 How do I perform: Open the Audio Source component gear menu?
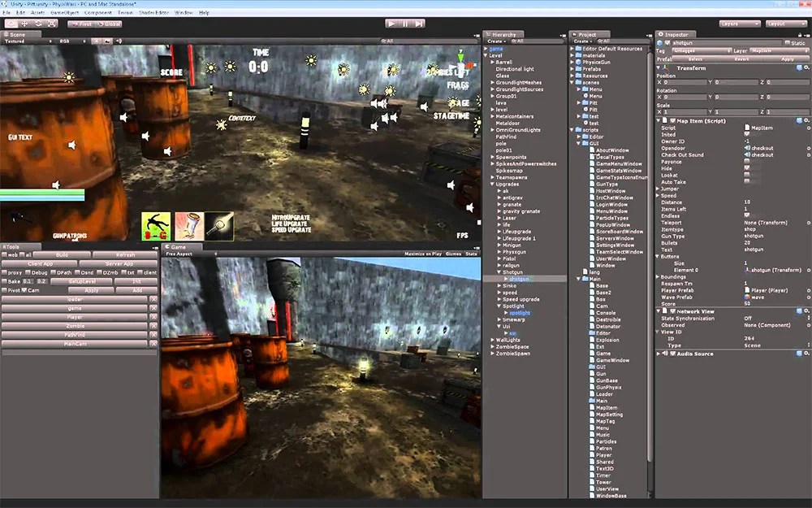[806, 354]
